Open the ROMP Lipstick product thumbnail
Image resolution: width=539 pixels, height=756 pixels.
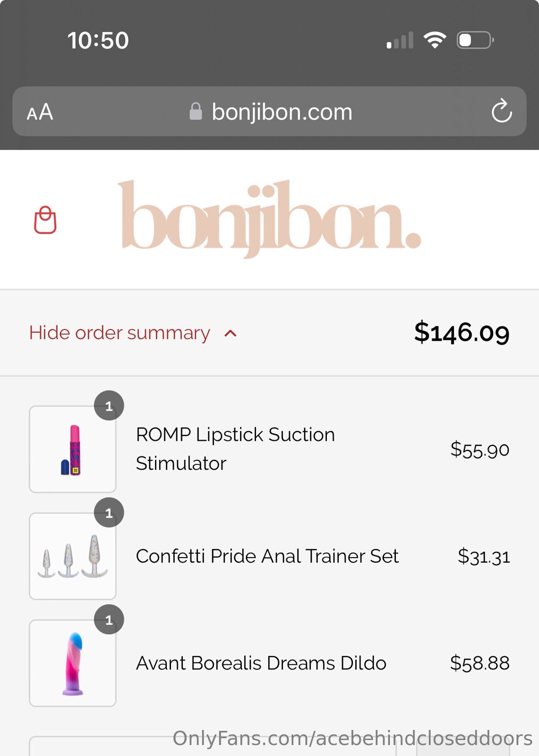coord(73,449)
